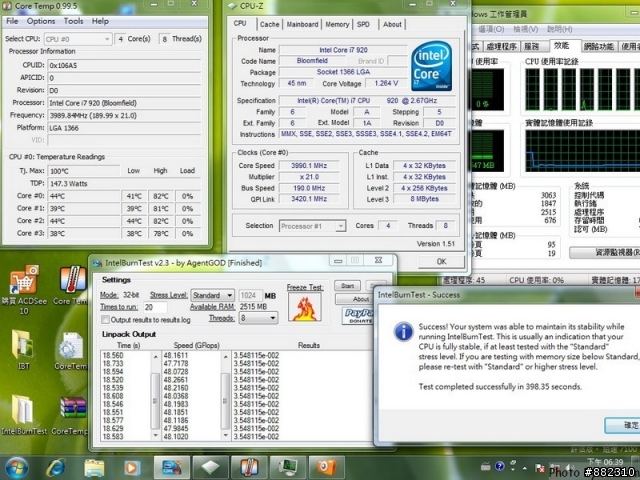Open the File menu in Core Temp
640x480 pixels.
tap(12, 21)
